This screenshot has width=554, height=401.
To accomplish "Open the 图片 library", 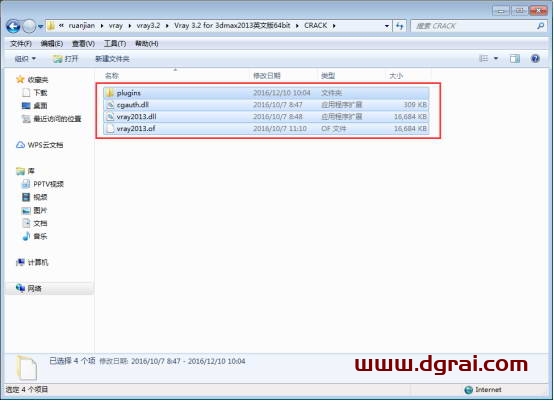I will coord(40,210).
